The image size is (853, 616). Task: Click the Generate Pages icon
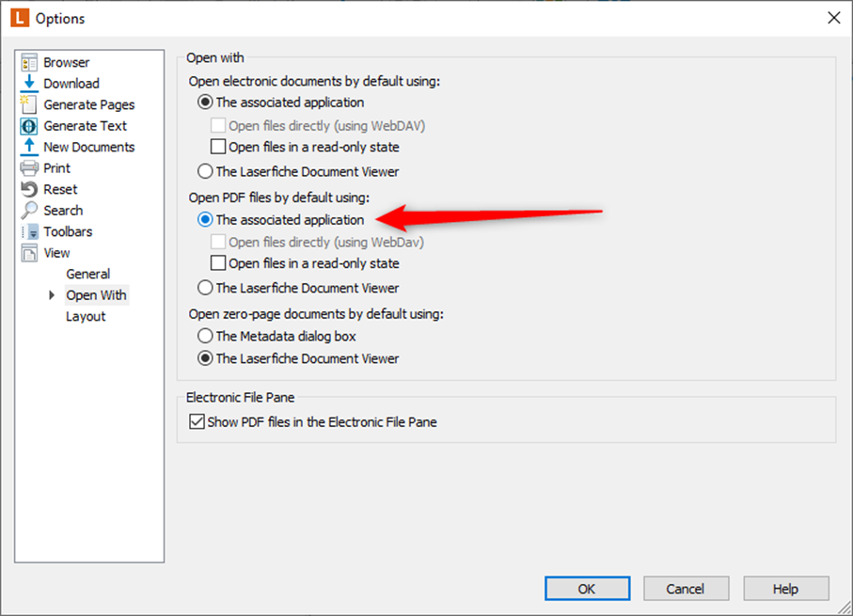(x=29, y=104)
